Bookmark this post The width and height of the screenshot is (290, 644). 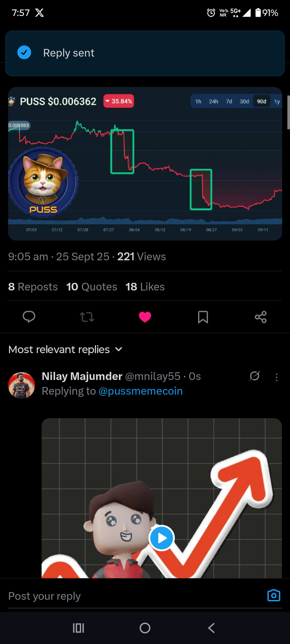point(203,317)
